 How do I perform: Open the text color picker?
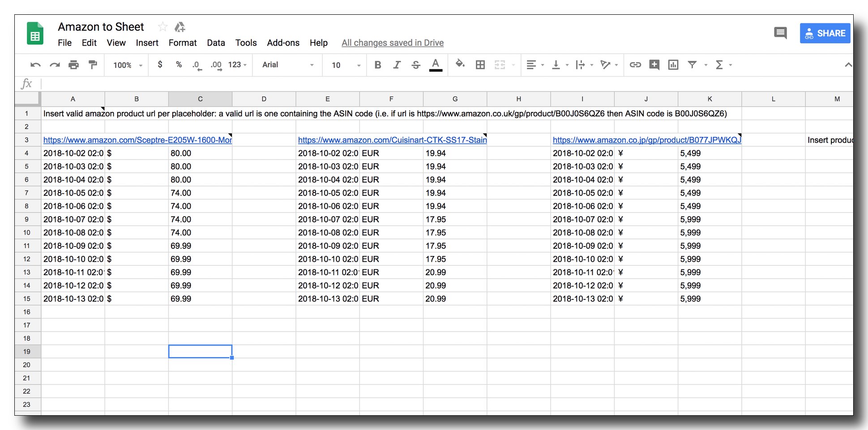point(436,65)
